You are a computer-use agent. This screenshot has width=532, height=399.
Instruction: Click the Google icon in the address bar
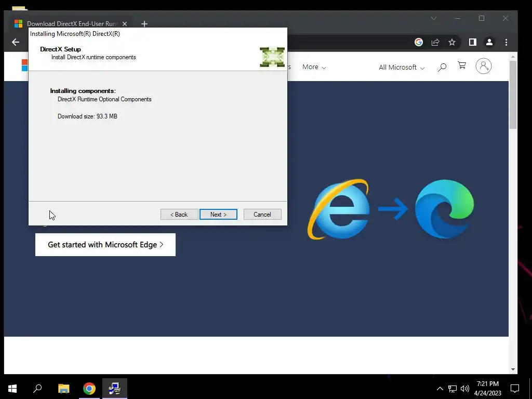[x=419, y=42]
